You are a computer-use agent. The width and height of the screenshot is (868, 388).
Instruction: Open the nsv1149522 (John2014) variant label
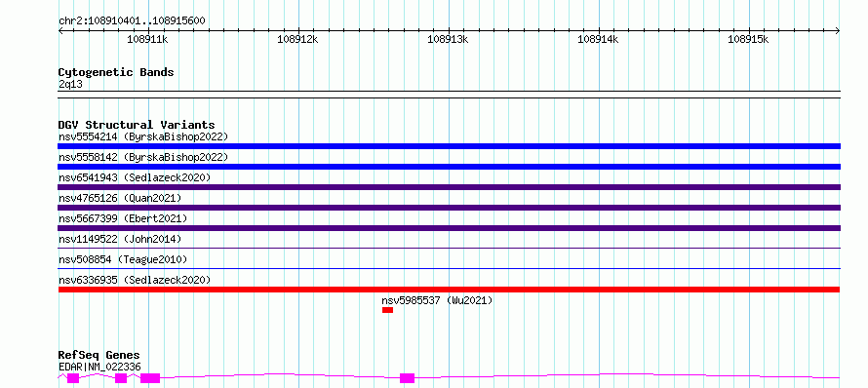(x=120, y=239)
